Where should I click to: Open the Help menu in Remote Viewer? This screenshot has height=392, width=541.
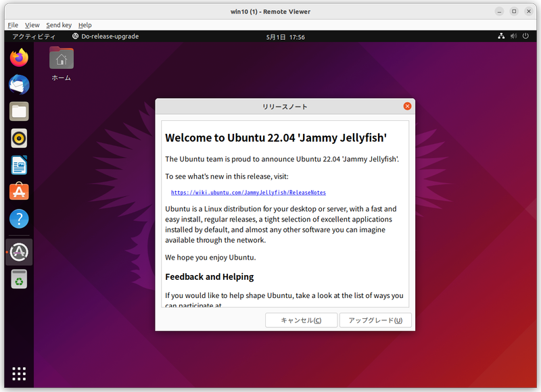click(85, 25)
